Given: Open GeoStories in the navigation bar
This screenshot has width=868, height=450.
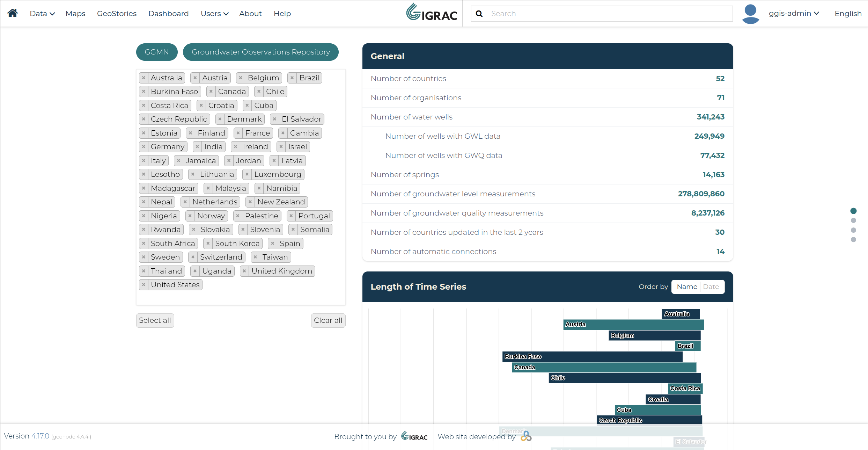Looking at the screenshot, I should tap(117, 14).
